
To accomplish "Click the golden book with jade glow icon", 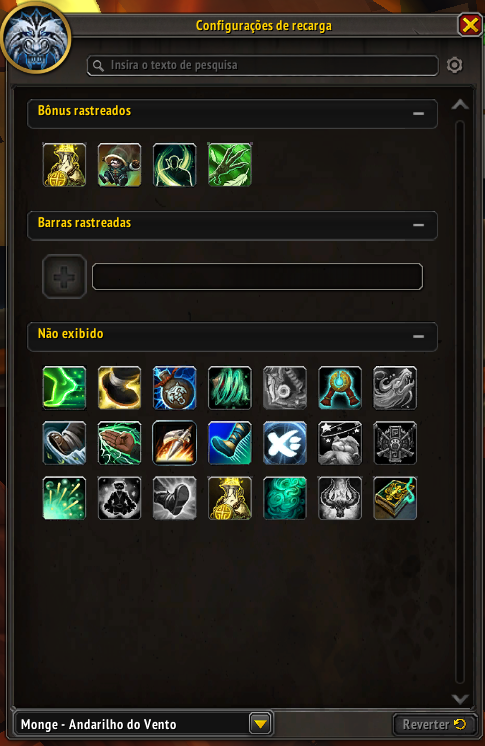I will [x=395, y=498].
